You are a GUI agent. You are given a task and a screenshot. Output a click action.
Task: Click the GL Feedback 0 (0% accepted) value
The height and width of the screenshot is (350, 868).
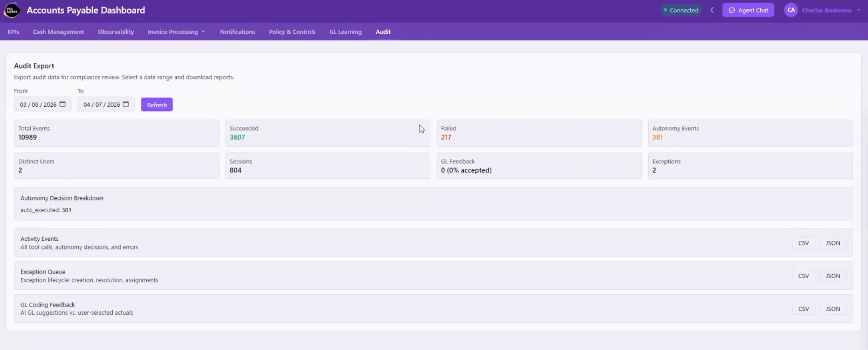[x=466, y=170]
